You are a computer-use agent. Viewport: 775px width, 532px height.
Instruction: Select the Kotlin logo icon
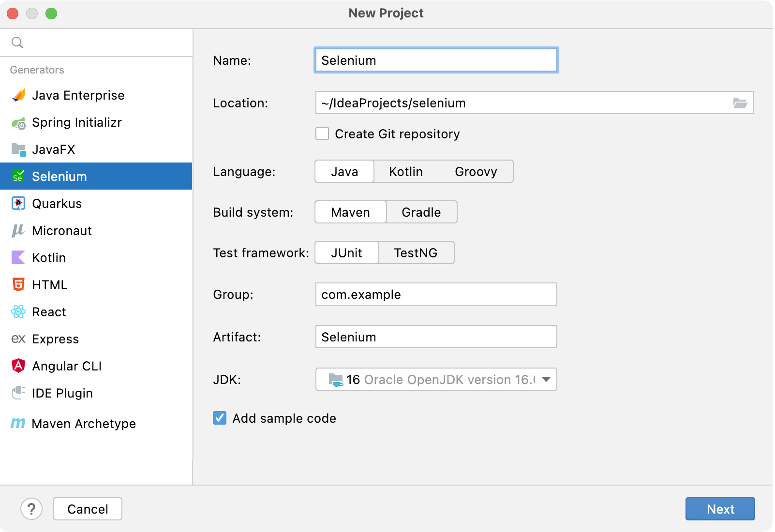pyautogui.click(x=18, y=258)
